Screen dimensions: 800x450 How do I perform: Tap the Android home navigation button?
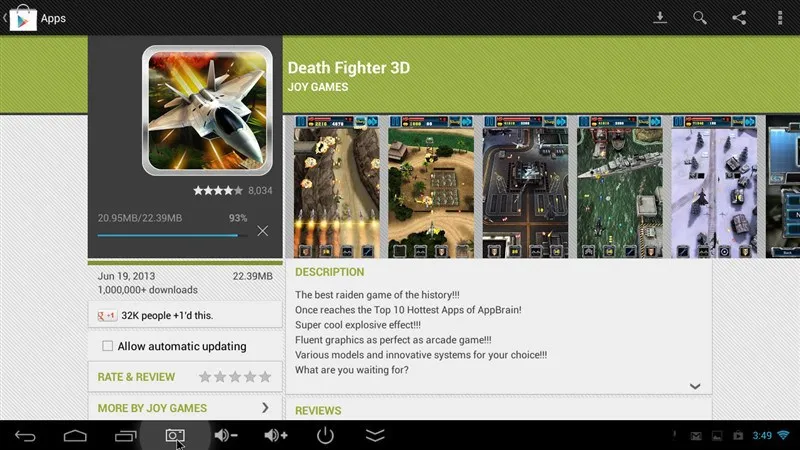click(75, 436)
